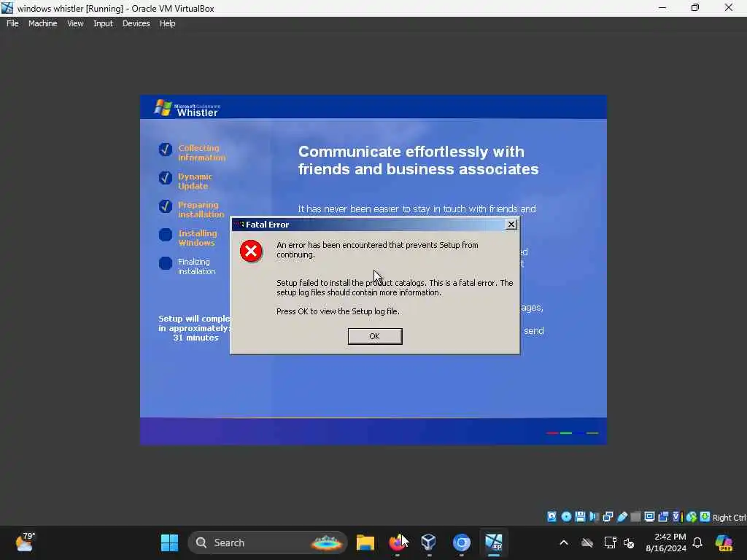Click 'Communicate effortlessly with' heading
The width and height of the screenshot is (747, 560).
[411, 152]
